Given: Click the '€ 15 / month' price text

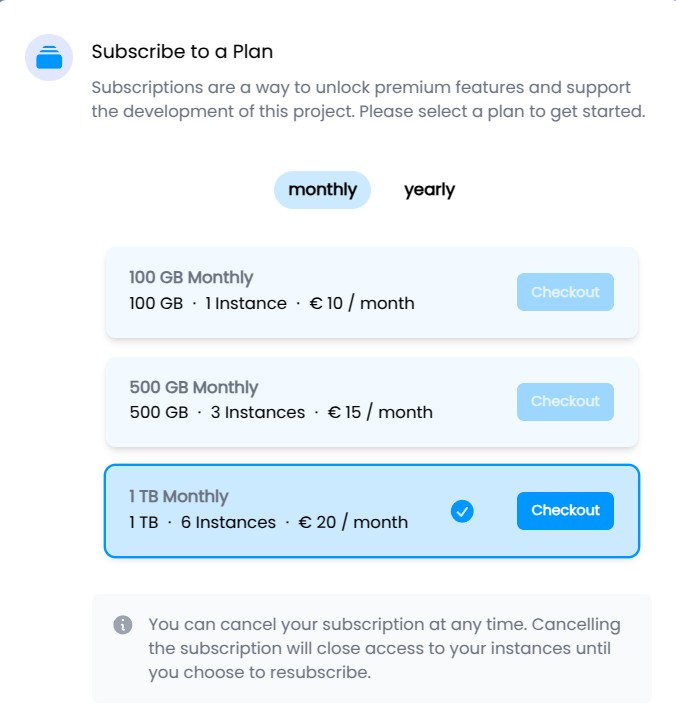Looking at the screenshot, I should [x=379, y=412].
